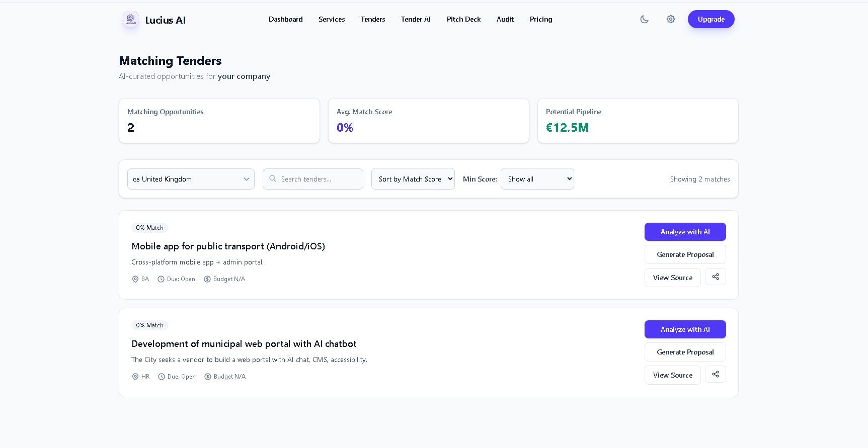Viewport: 868px width, 448px height.
Task: Click the search magnifier icon
Action: [x=273, y=179]
